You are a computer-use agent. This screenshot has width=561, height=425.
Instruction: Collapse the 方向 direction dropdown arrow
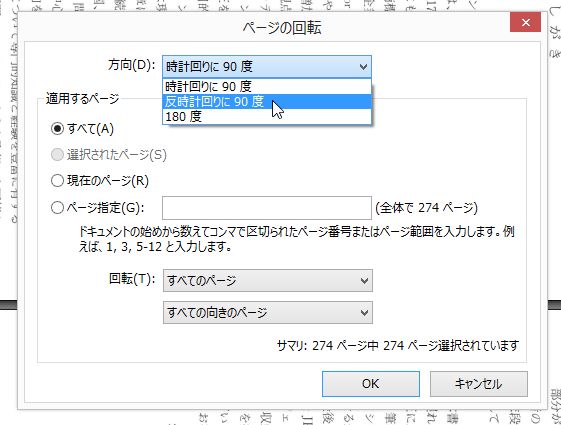[363, 67]
